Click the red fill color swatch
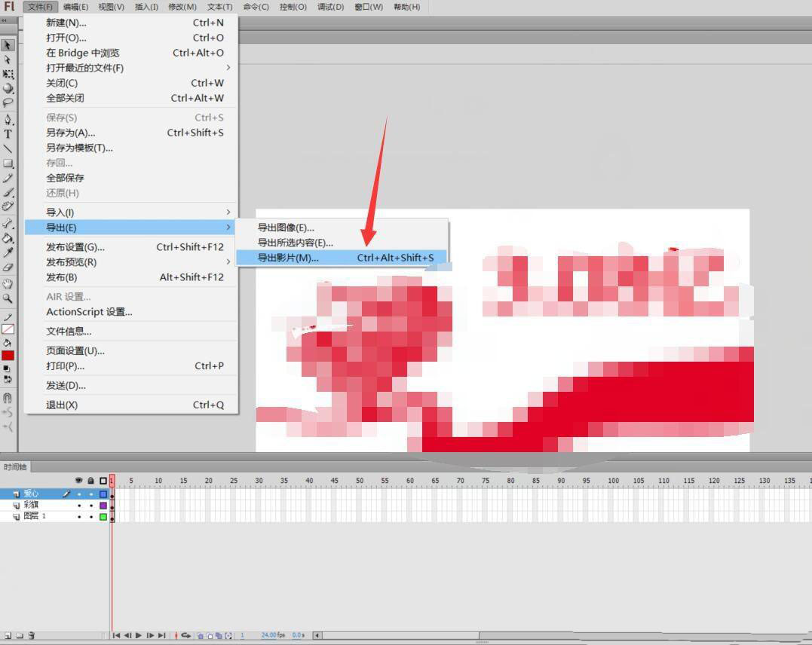Image resolution: width=812 pixels, height=645 pixels. [x=8, y=356]
